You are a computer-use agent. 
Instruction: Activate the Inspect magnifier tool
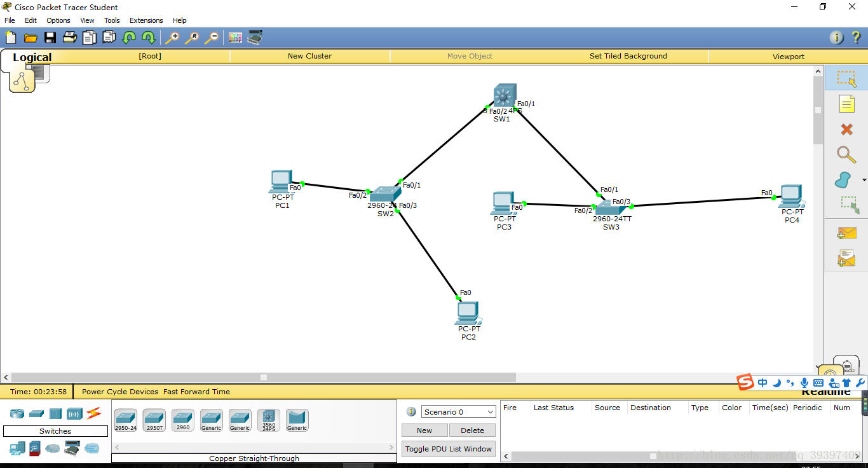tap(846, 155)
